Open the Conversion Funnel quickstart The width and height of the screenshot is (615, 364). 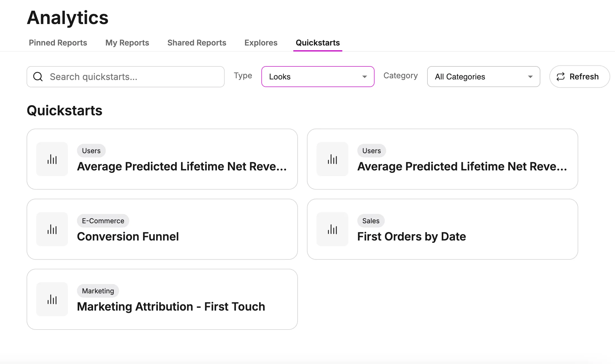coord(162,229)
